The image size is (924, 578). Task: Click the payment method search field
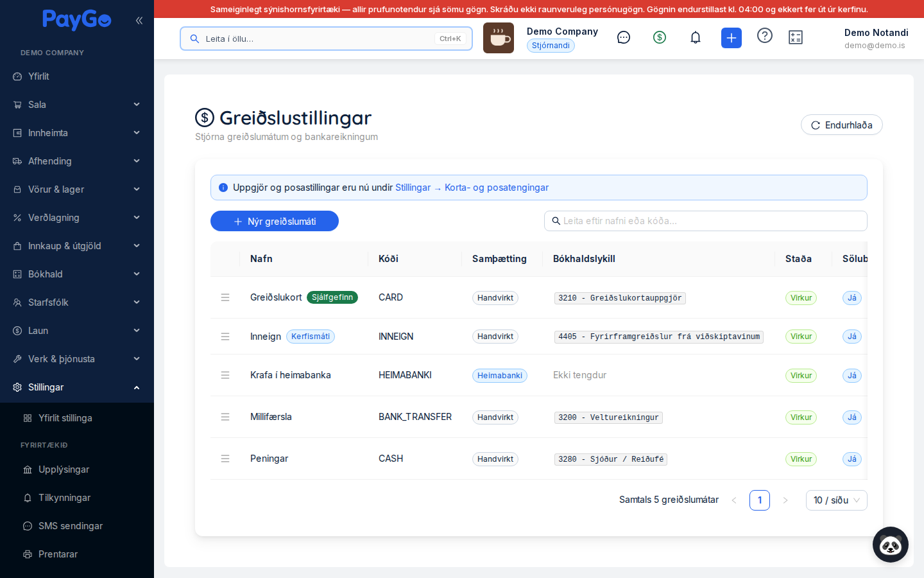706,221
